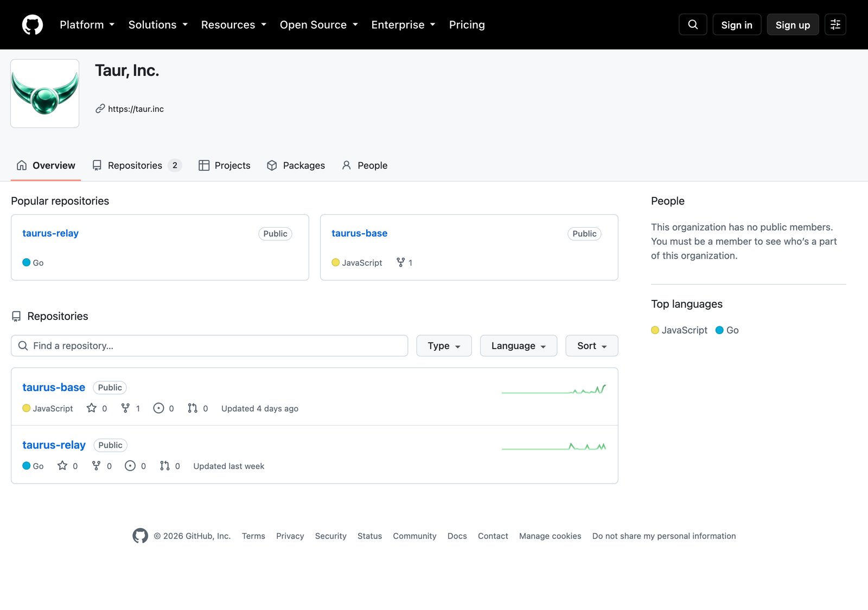Open taurus-base in the repositories list
Viewport: 868px width, 610px height.
[54, 387]
